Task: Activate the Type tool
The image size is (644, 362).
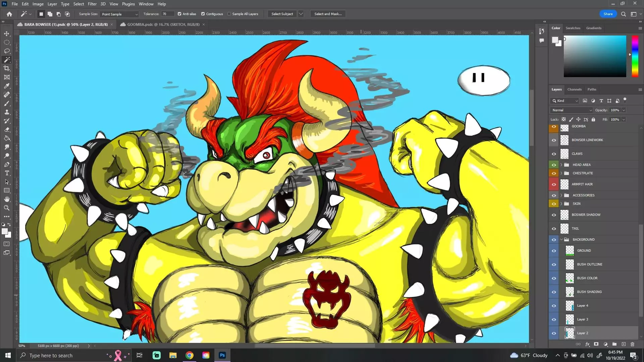Action: [x=7, y=173]
